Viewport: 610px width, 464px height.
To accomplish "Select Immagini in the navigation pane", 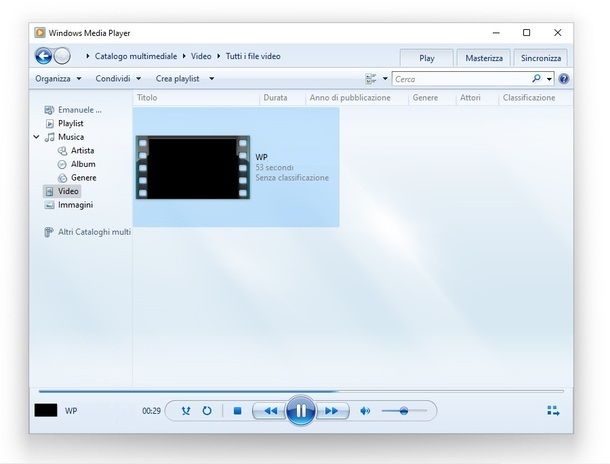I will pos(75,205).
